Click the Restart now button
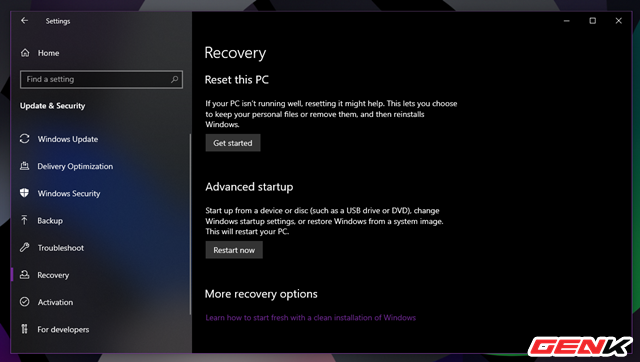 [234, 250]
